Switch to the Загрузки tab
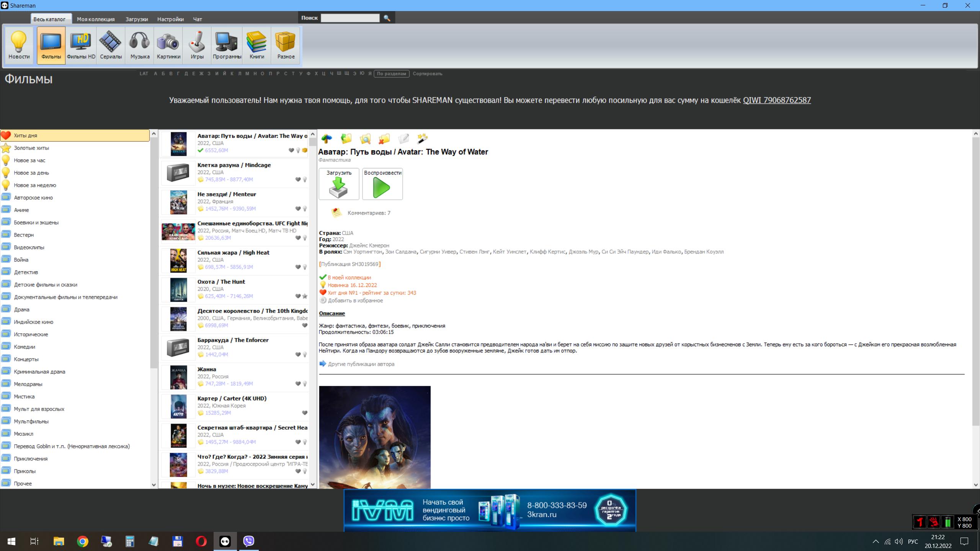980x551 pixels. click(x=137, y=19)
